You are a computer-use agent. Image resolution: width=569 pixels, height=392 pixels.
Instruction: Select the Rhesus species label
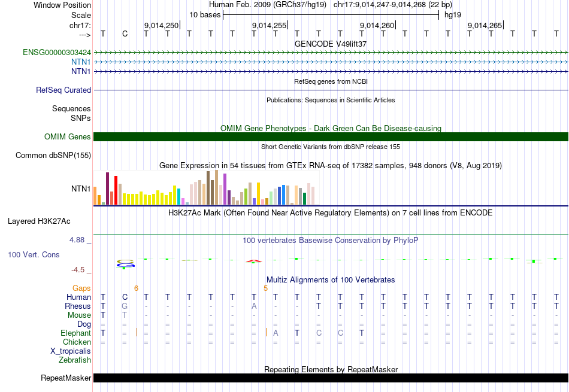[78, 306]
